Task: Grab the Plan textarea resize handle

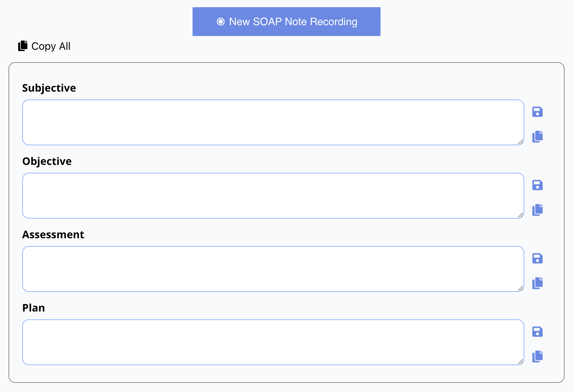Action: (520, 362)
